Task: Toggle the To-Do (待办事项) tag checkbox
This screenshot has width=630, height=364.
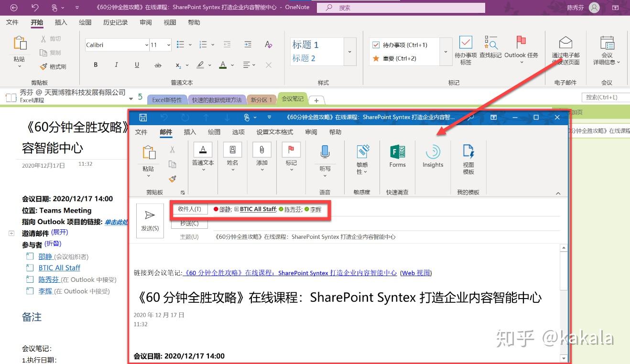Action: 376,45
